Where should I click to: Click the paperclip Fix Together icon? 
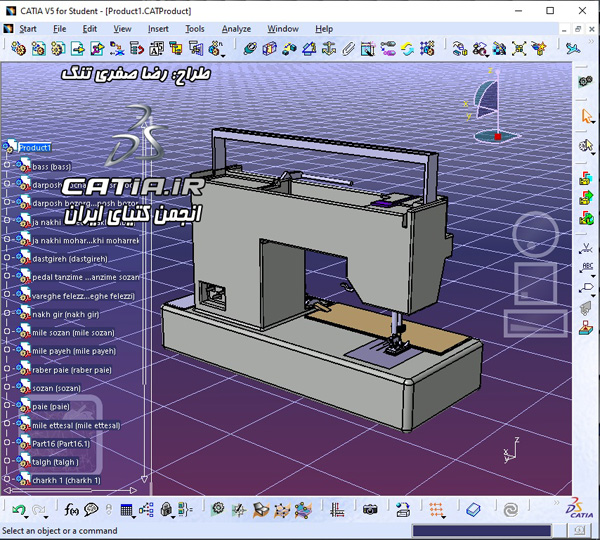click(x=348, y=49)
